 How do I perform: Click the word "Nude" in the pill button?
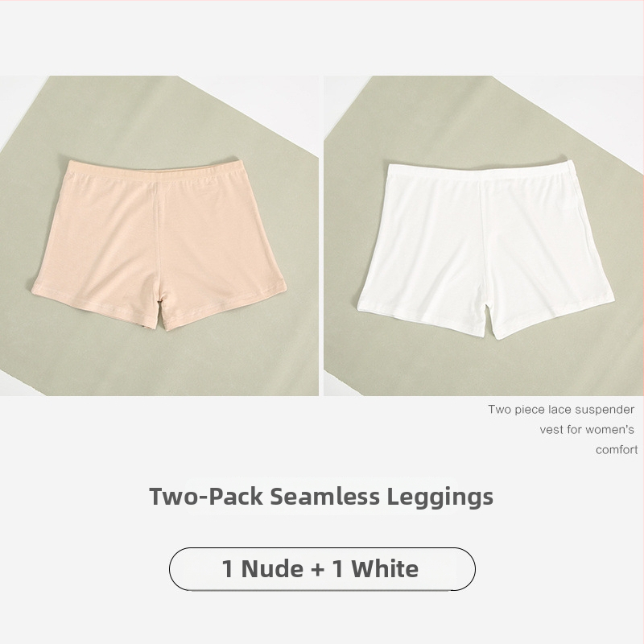[x=272, y=569]
